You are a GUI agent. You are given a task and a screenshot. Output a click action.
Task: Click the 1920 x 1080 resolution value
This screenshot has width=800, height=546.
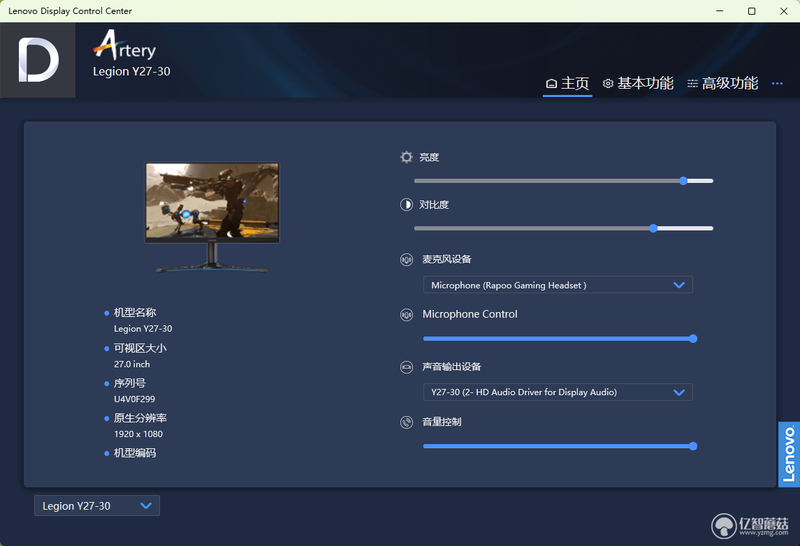point(138,434)
